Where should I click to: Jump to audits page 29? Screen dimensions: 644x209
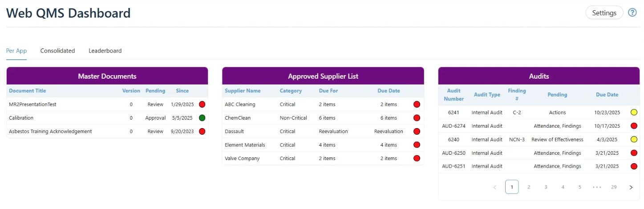tap(614, 187)
